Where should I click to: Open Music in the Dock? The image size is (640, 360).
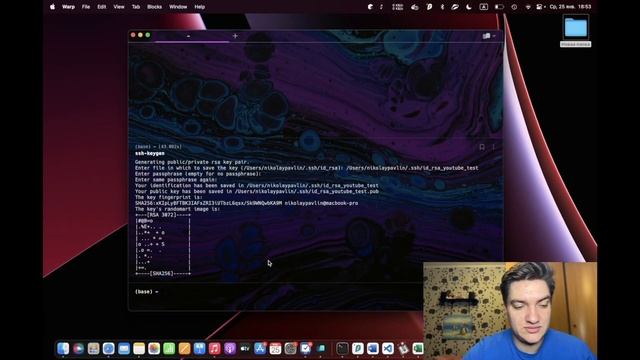[x=214, y=348]
